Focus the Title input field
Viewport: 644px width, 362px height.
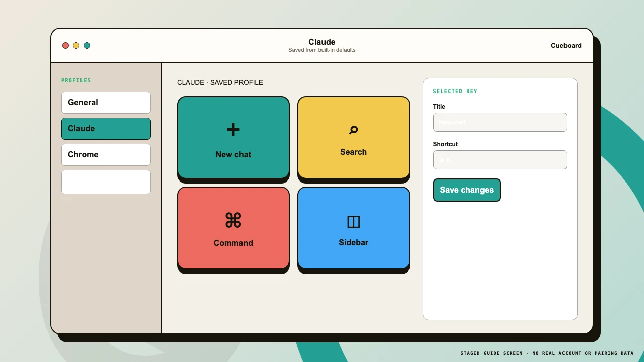[500, 122]
